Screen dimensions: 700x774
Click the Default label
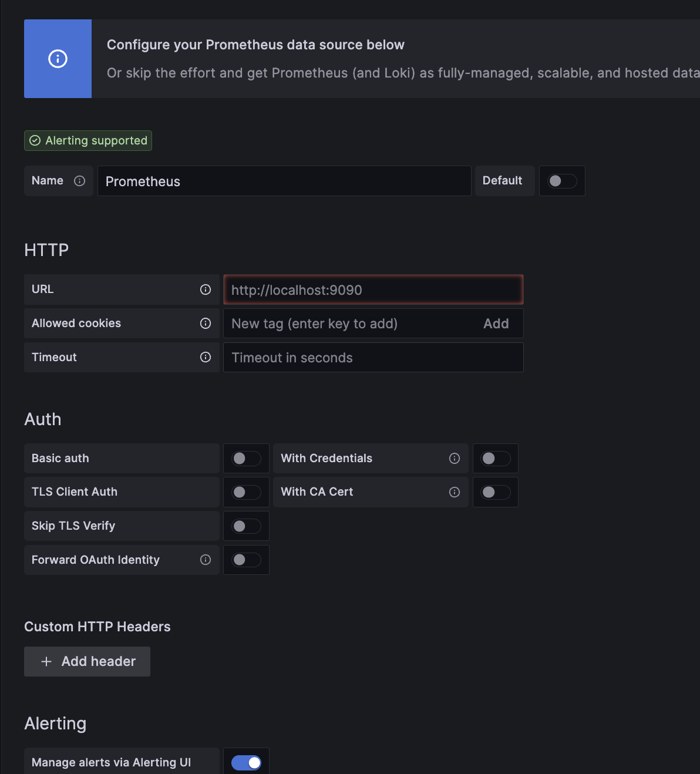[502, 181]
